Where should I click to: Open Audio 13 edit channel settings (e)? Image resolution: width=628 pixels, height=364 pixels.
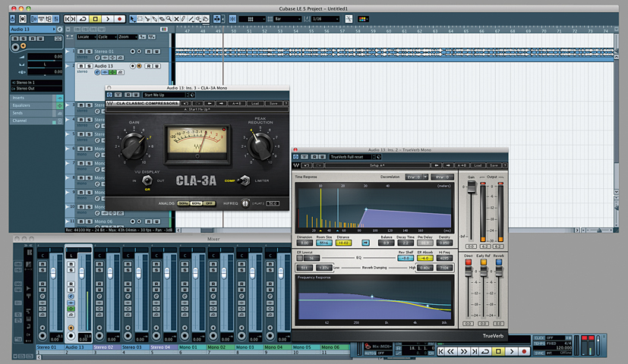[x=97, y=72]
